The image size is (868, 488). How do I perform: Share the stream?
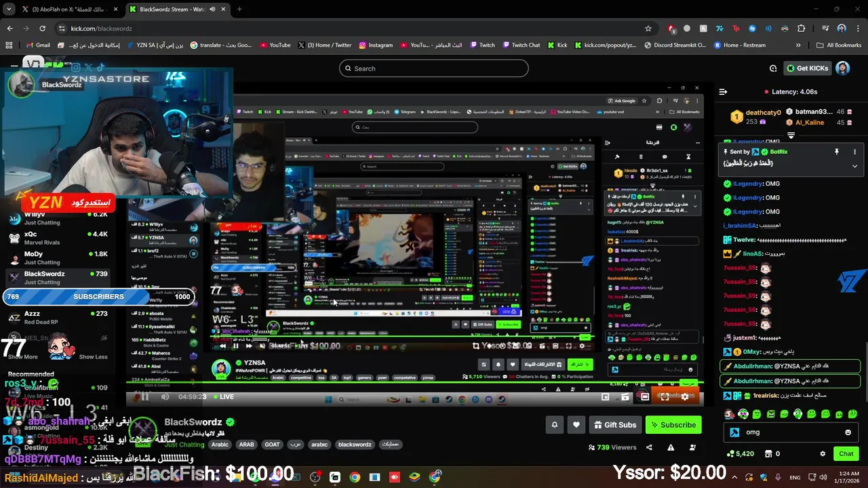tap(649, 447)
